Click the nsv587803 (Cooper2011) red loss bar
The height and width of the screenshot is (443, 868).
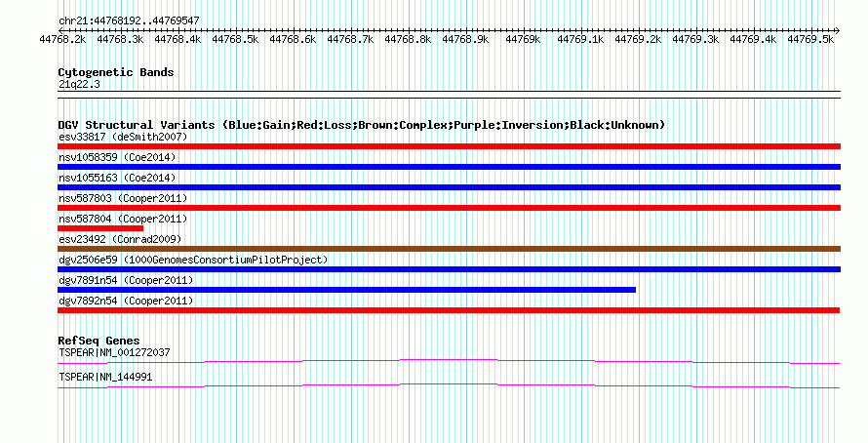point(449,208)
